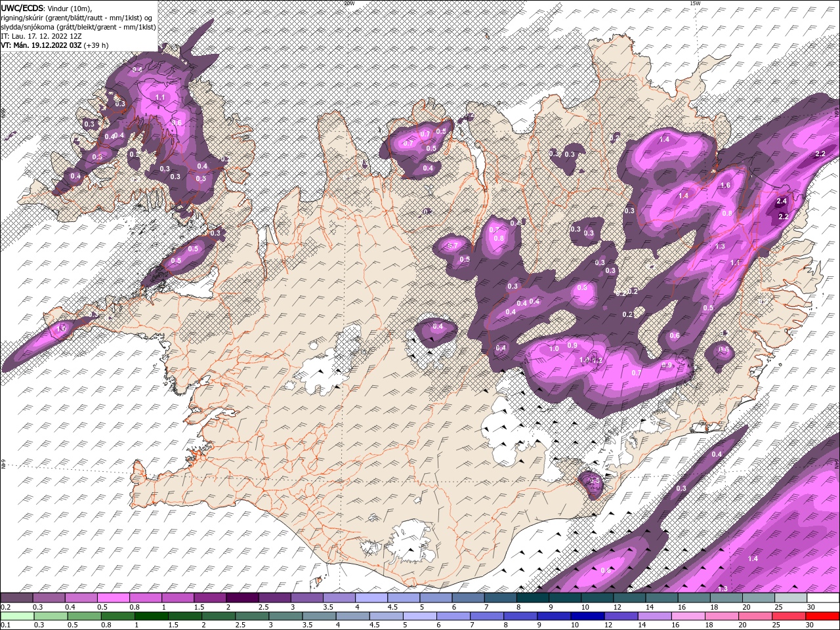Click the '0.4' label under the snow legend row

[70, 607]
